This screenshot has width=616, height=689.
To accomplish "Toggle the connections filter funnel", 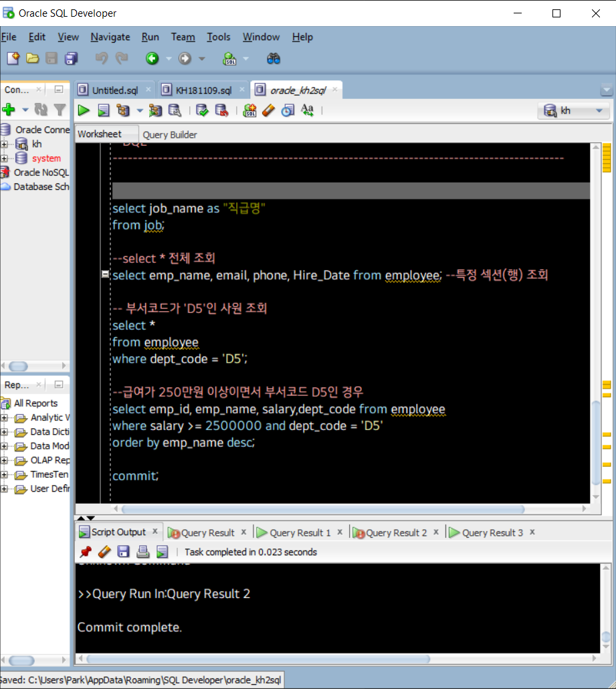I will (x=60, y=111).
